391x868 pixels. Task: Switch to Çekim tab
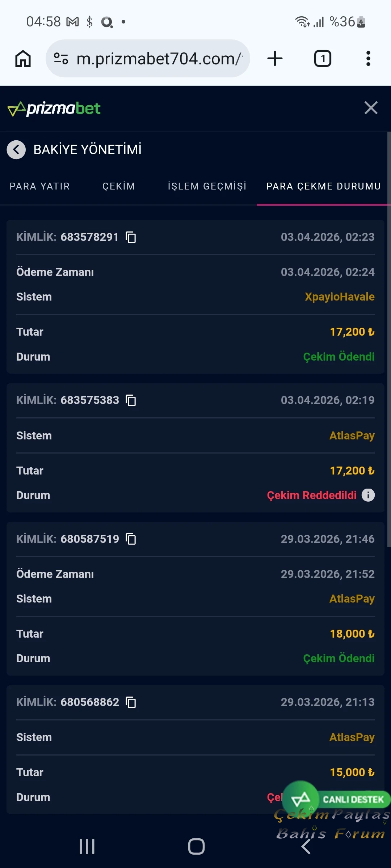[119, 186]
